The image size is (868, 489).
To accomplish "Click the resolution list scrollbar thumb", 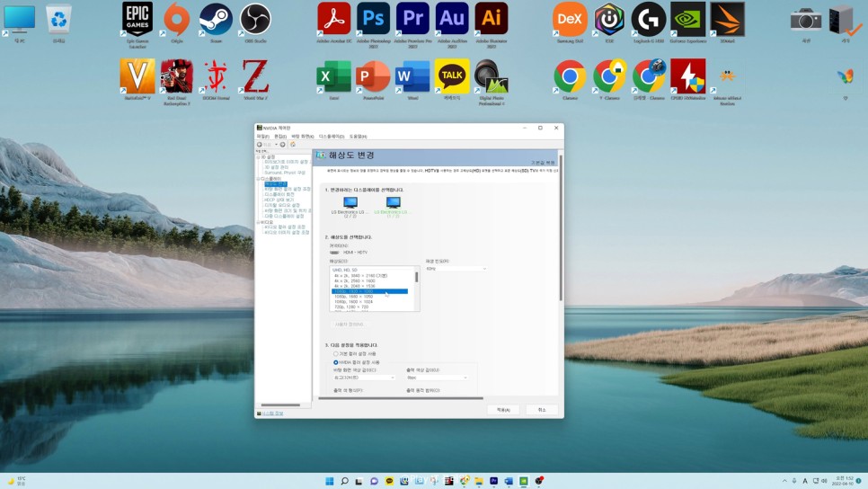I will [x=416, y=277].
